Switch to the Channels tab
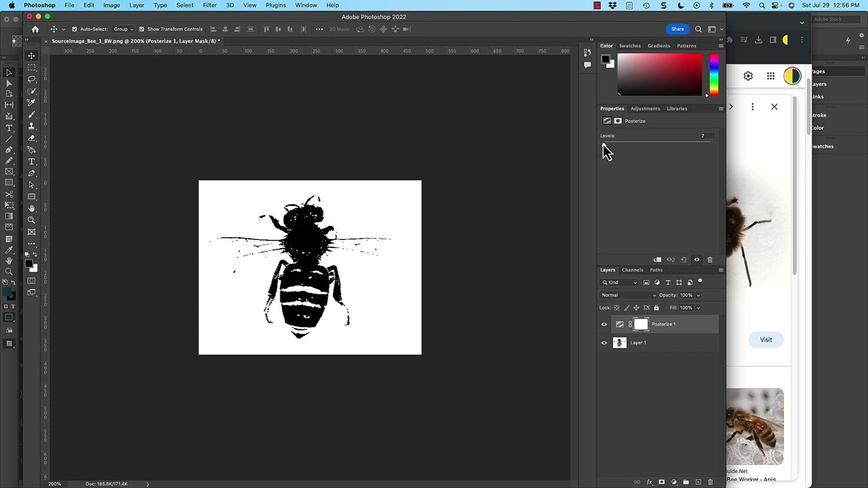 coord(632,270)
